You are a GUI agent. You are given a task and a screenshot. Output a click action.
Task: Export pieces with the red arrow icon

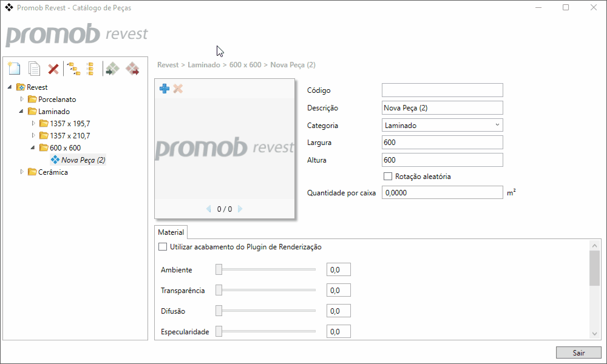[132, 69]
